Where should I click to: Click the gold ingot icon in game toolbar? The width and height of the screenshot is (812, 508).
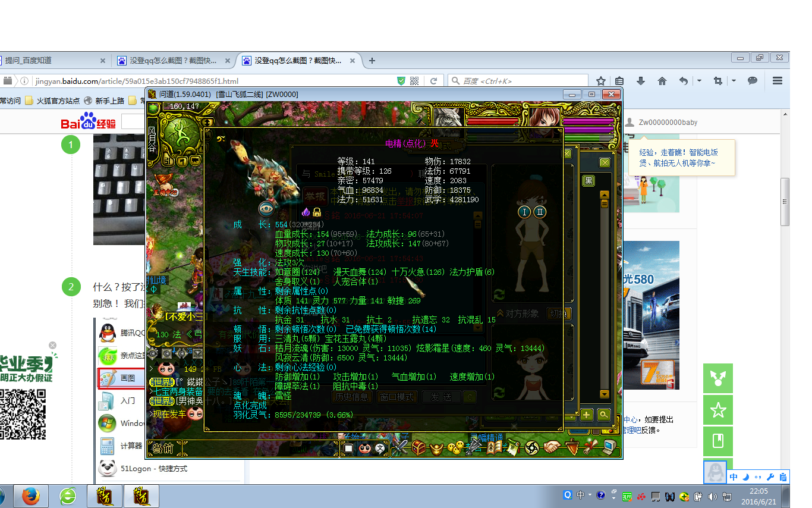[x=438, y=447]
